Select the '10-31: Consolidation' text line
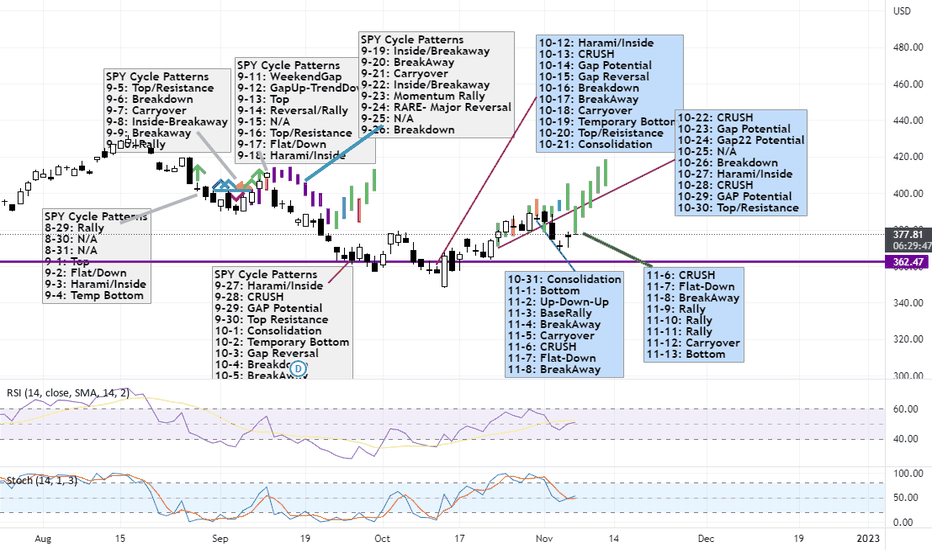 pos(565,279)
